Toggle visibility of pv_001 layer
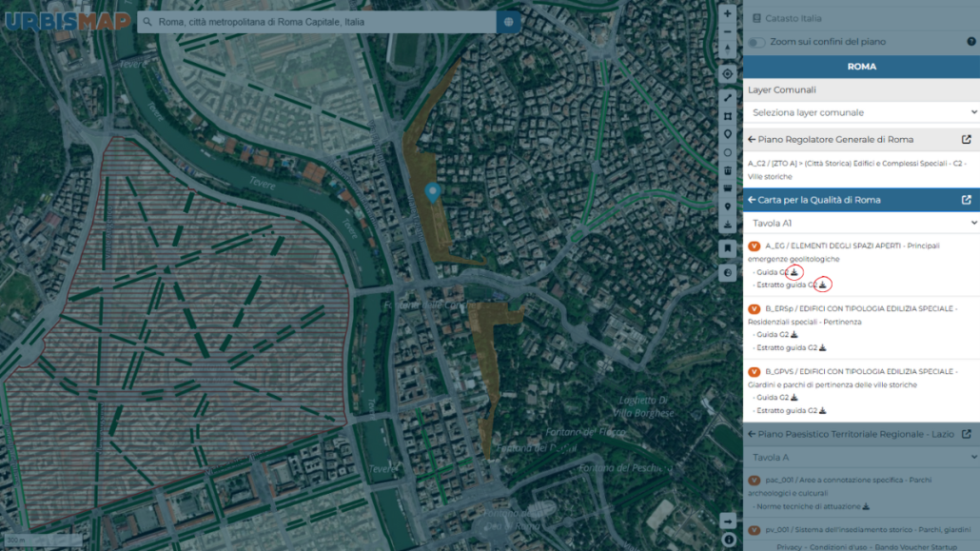 click(x=755, y=530)
